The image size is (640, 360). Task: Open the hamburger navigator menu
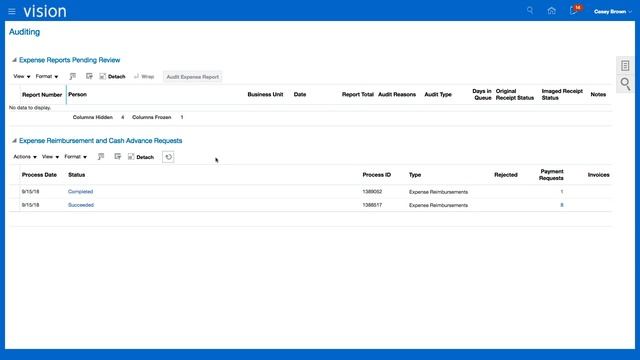pos(12,11)
